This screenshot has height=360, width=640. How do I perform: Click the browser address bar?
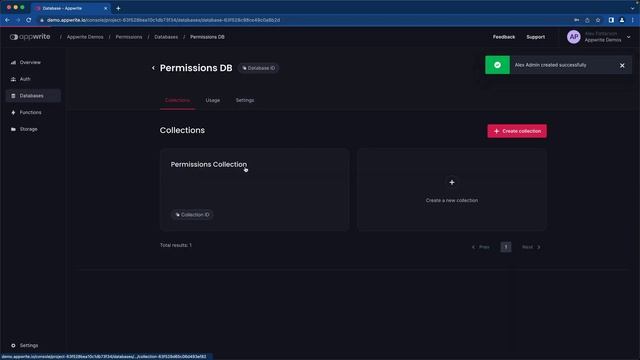pos(302,20)
